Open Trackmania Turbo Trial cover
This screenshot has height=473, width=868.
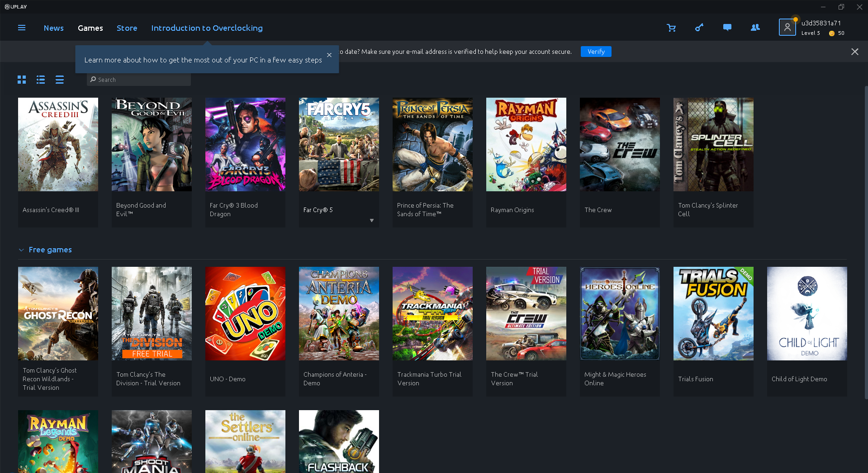point(432,313)
